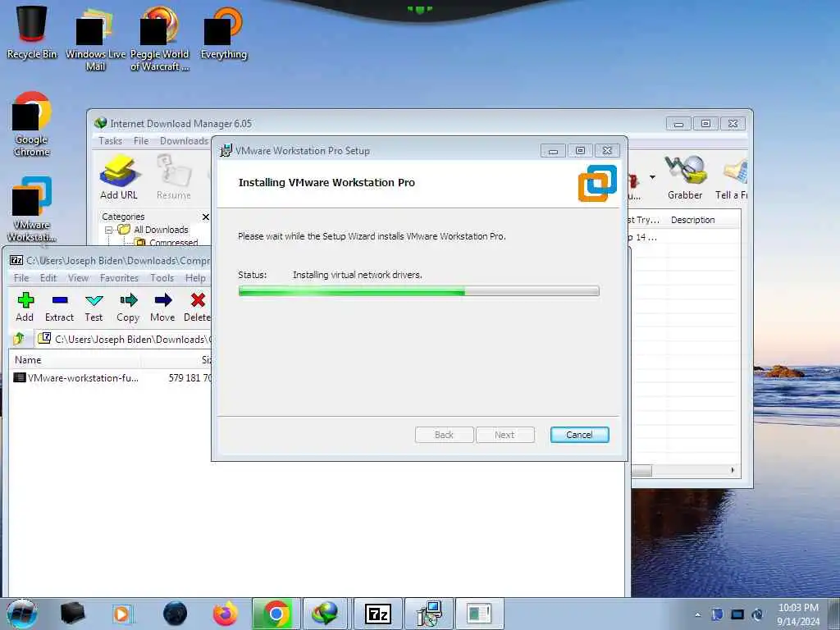
Task: Click the VMware installation progress bar
Action: pyautogui.click(x=419, y=291)
